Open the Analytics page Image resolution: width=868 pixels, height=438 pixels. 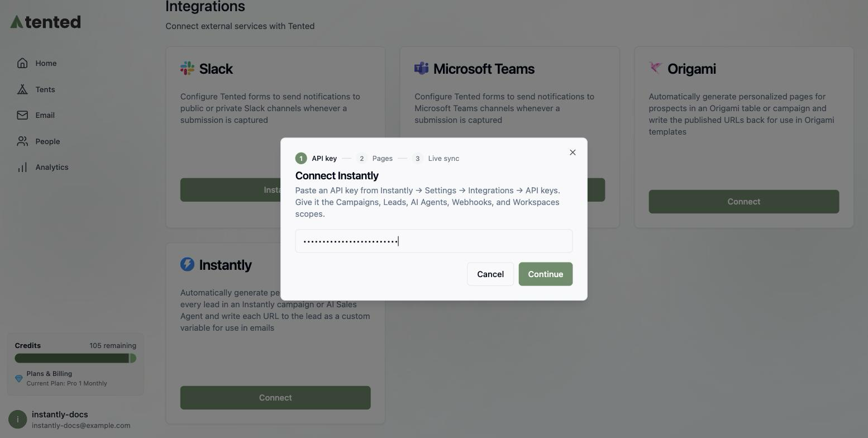pos(52,167)
